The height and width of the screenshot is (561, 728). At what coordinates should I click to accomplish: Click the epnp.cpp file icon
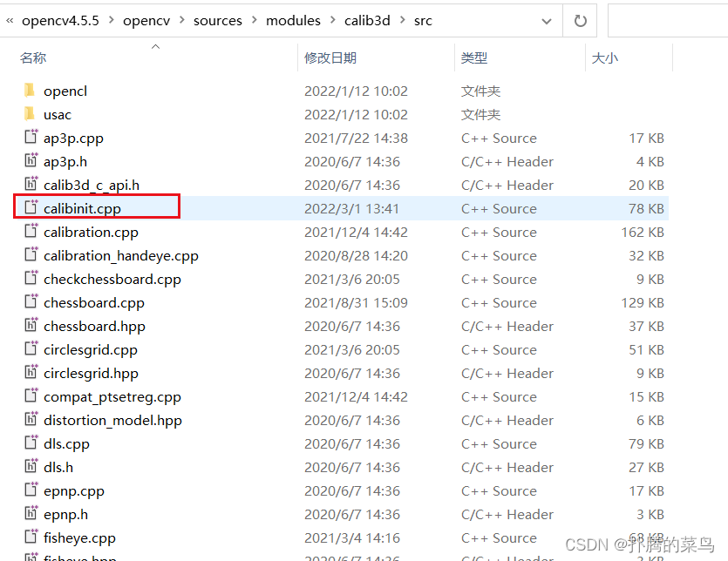click(x=31, y=490)
